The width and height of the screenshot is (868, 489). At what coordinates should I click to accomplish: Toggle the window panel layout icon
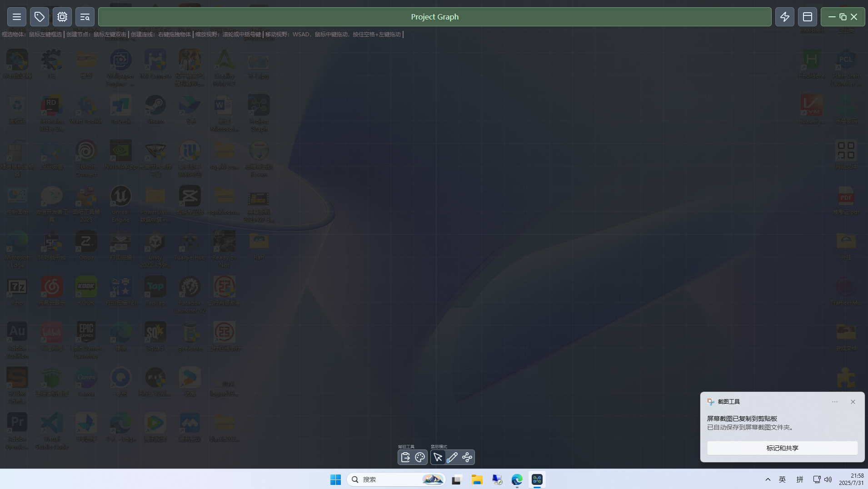(x=808, y=17)
